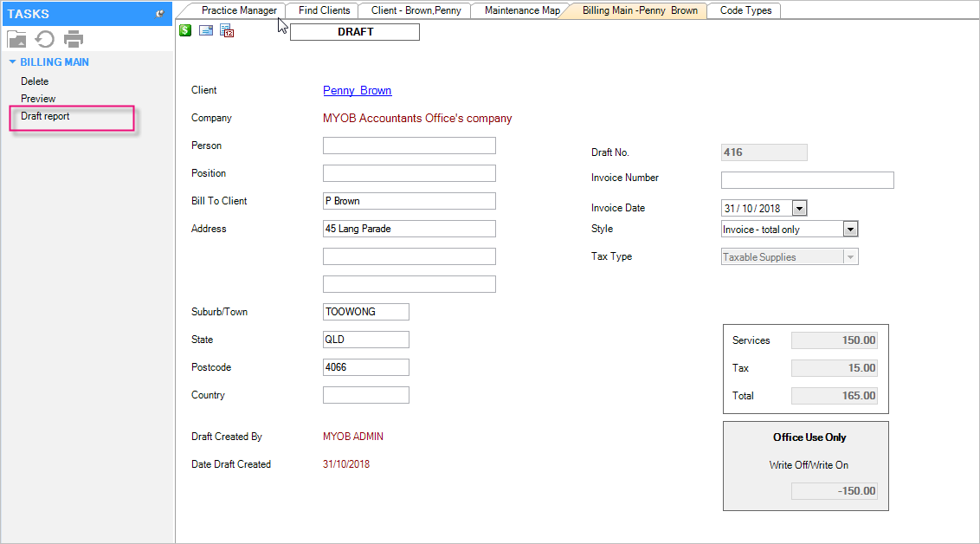Open the Penny Brown client link
The width and height of the screenshot is (980, 544).
pyautogui.click(x=357, y=90)
